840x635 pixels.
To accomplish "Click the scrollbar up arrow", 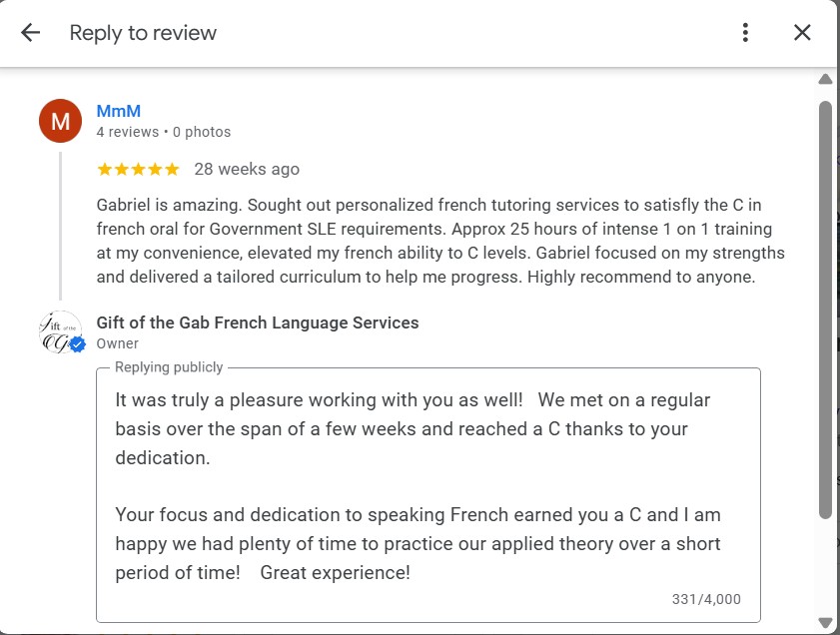I will tap(827, 80).
